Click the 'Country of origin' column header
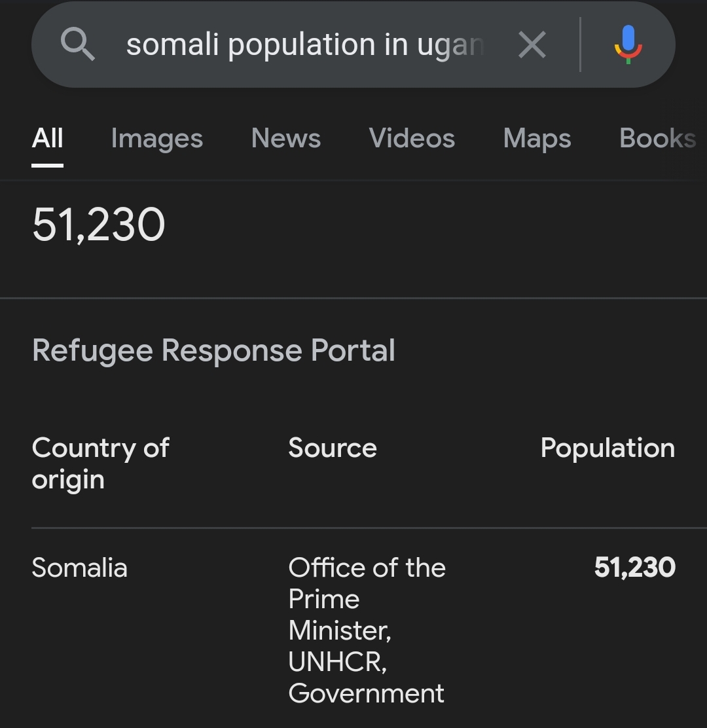Viewport: 707px width, 728px height. [100, 464]
